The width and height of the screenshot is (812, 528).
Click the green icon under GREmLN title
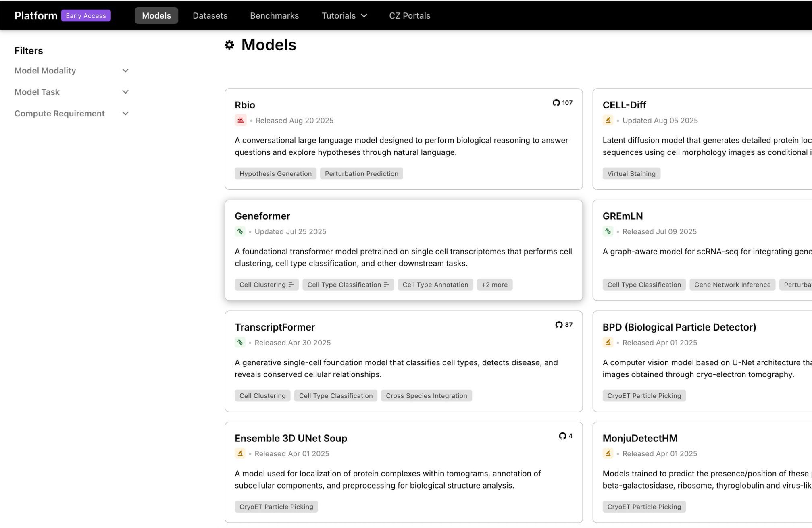tap(608, 231)
